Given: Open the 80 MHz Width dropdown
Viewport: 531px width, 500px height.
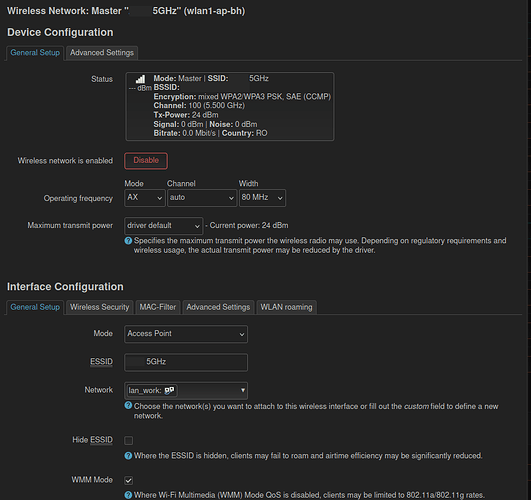Looking at the screenshot, I should pyautogui.click(x=262, y=198).
